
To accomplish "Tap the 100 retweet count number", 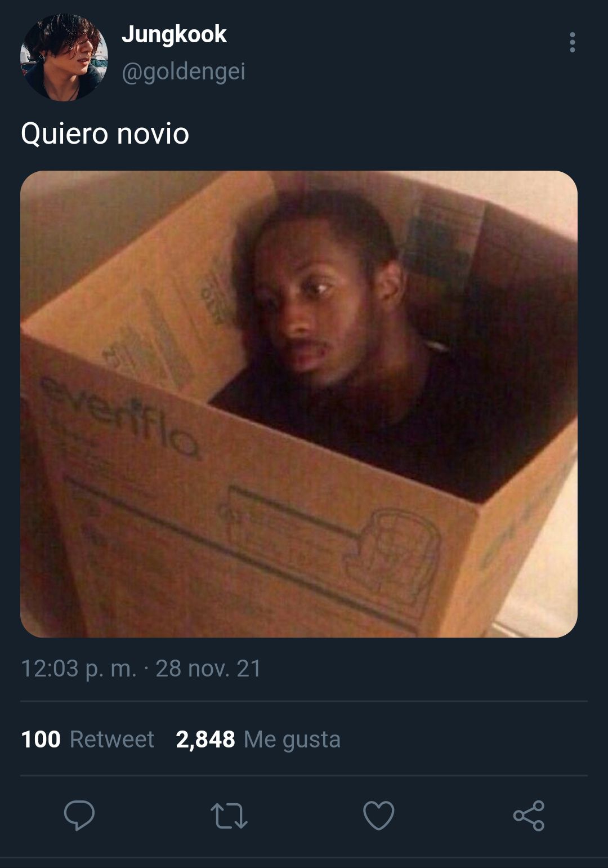I will tap(41, 739).
